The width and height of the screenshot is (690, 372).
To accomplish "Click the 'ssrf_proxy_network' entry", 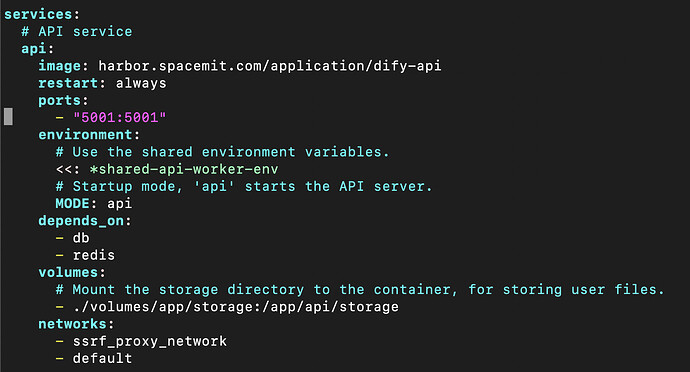I will 150,341.
